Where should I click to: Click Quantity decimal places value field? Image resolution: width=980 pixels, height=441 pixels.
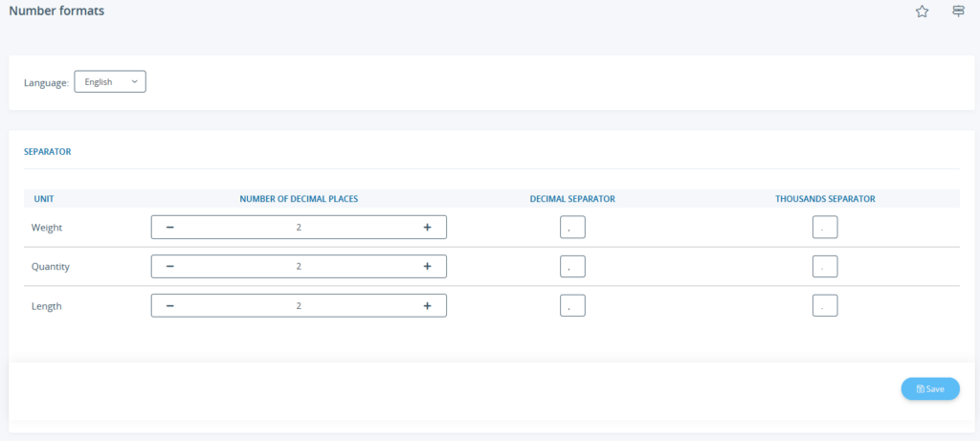299,267
